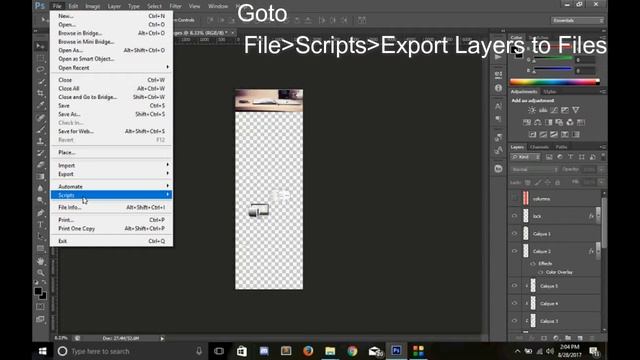The height and width of the screenshot is (360, 640).
Task: Select the Brush tool
Action: (40, 129)
